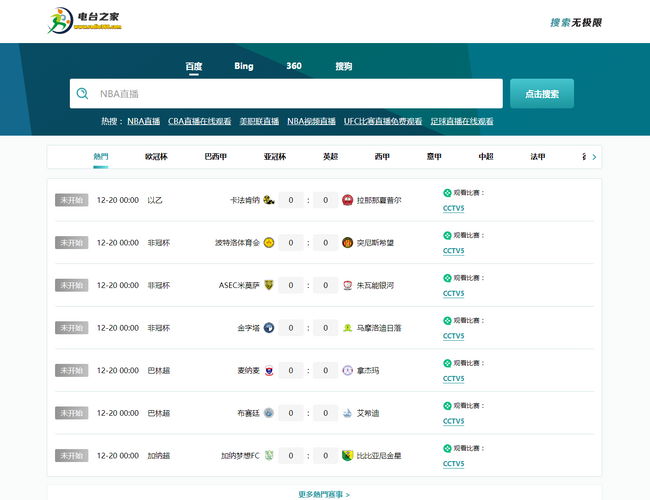Switch to the 欧冠杯 league tab
Image resolution: width=650 pixels, height=500 pixels.
[156, 157]
